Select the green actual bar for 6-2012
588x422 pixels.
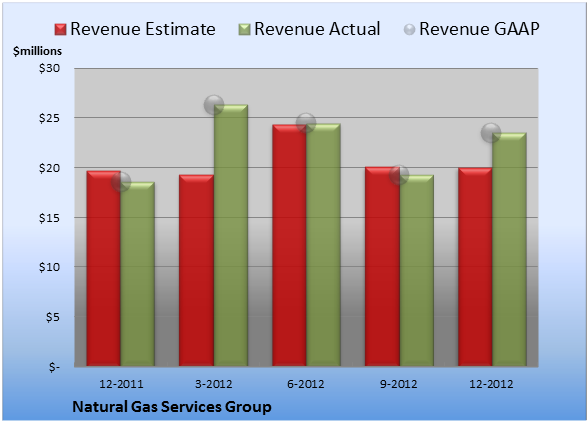[x=323, y=245]
